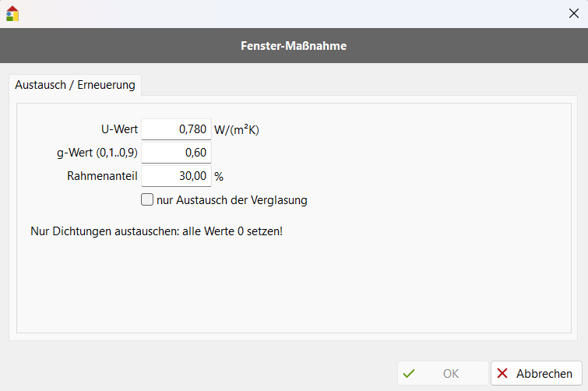The height and width of the screenshot is (391, 588).
Task: Close the Fenster-Maßnahme dialog window
Action: (x=574, y=13)
